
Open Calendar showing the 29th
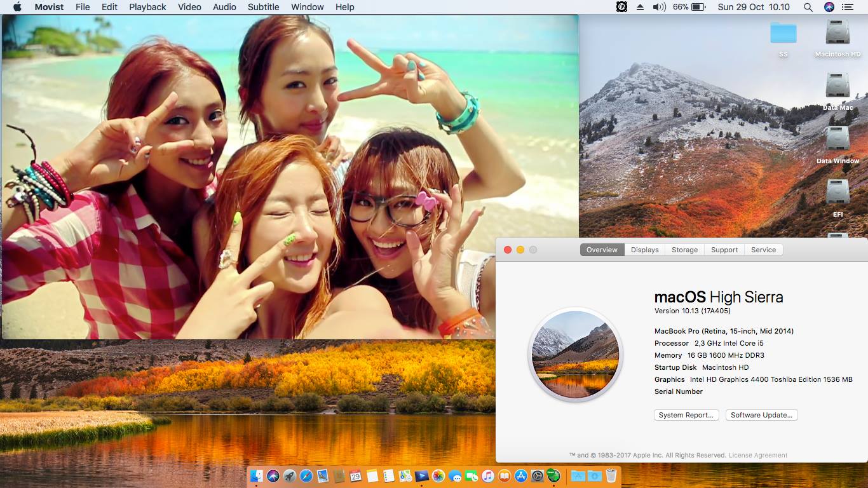[355, 477]
